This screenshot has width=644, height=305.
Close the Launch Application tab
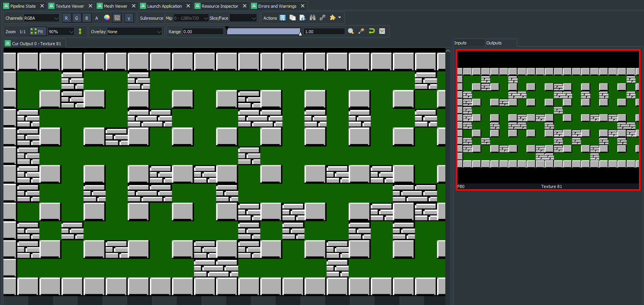[x=188, y=6]
